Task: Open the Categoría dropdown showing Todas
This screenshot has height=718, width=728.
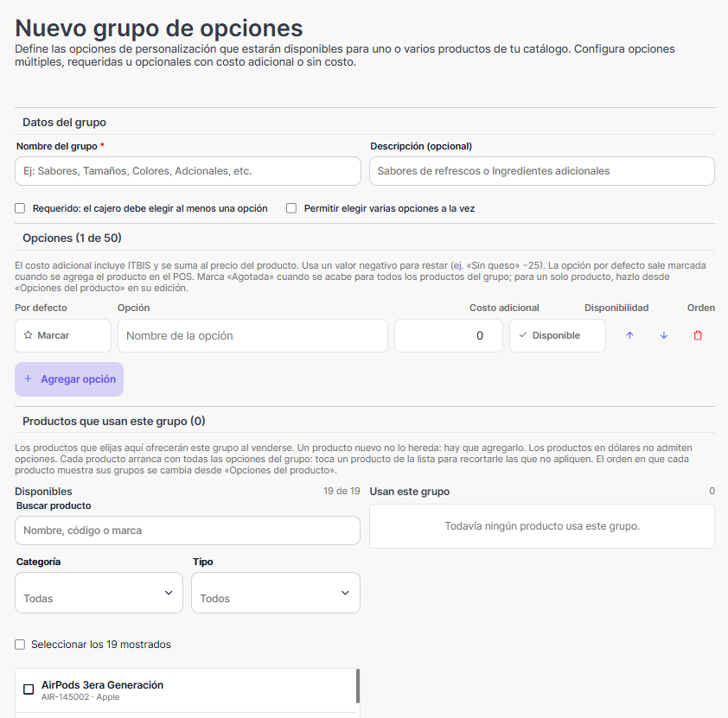Action: (99, 593)
